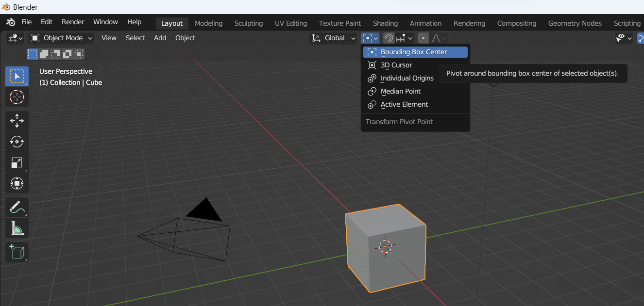Open the Add menu in header
The height and width of the screenshot is (306, 644).
coord(160,38)
